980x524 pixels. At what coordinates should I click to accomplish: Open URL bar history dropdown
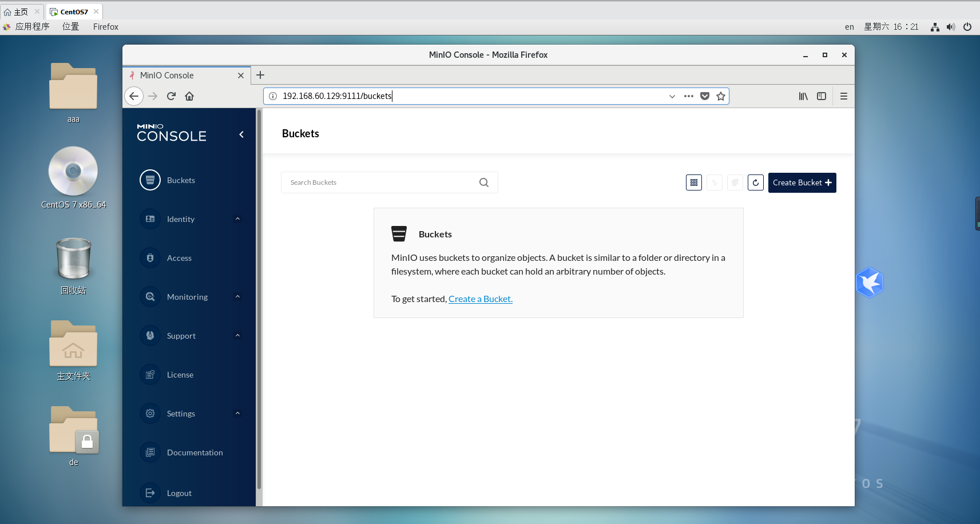[672, 96]
